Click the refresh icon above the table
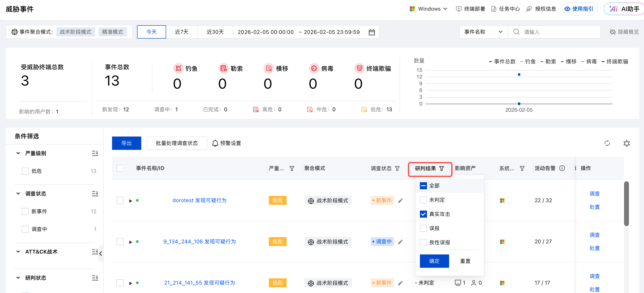Viewport: 644px width, 293px height. click(x=607, y=143)
